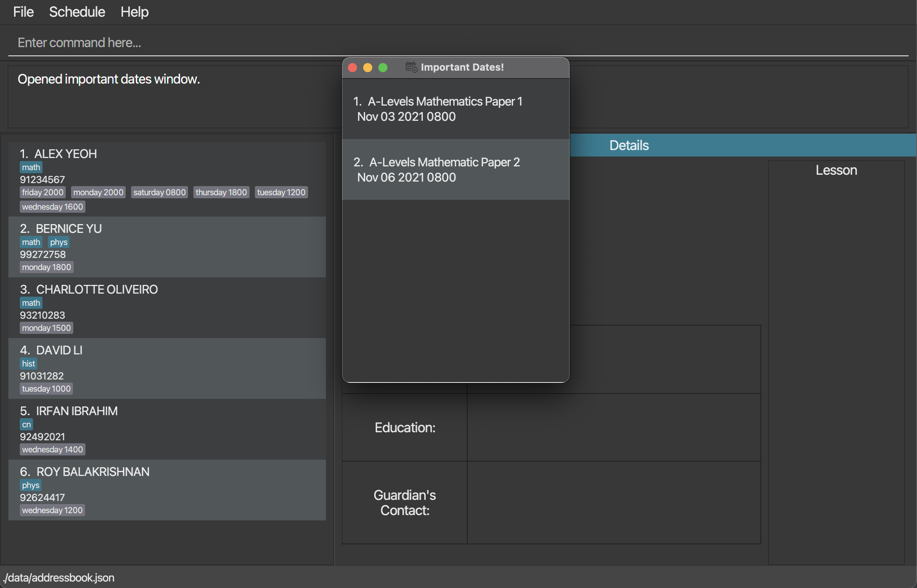Screen dimensions: 917x588
Task: Click Irfan Ibrahim's cn tag
Action: (x=26, y=424)
